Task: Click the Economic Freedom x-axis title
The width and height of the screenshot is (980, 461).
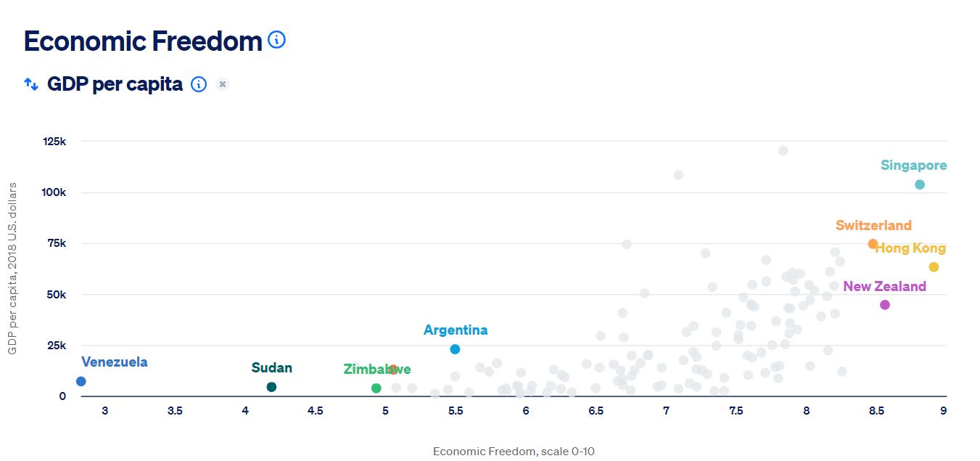Action: point(514,452)
